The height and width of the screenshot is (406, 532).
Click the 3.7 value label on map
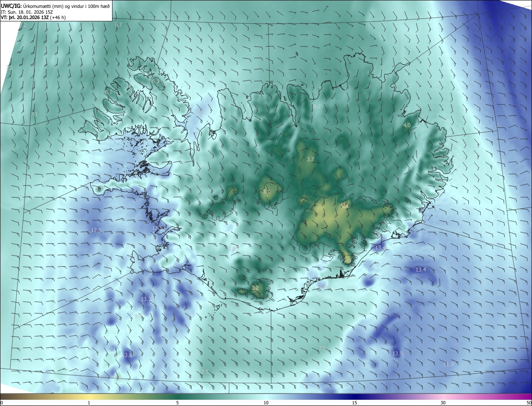click(310, 159)
